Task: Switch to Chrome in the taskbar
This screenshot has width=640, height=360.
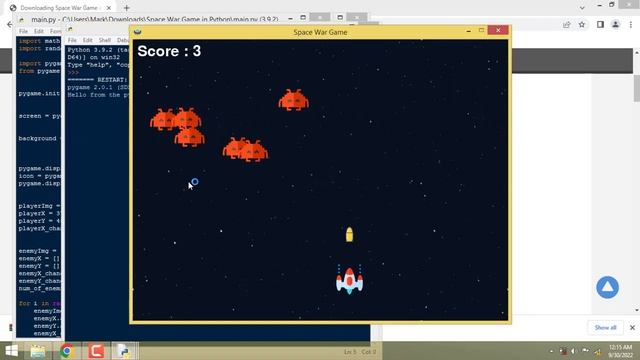Action: [67, 351]
